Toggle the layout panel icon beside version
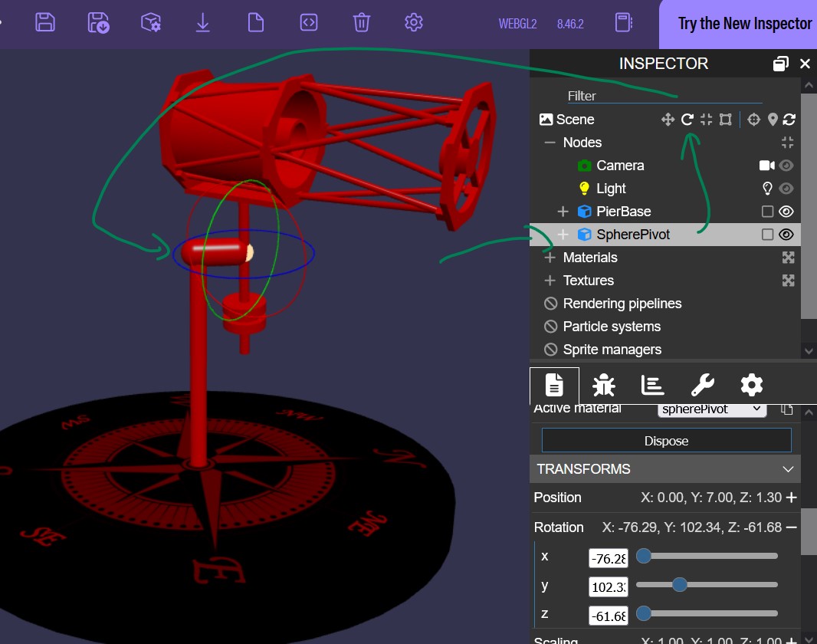The height and width of the screenshot is (644, 817). 624,22
